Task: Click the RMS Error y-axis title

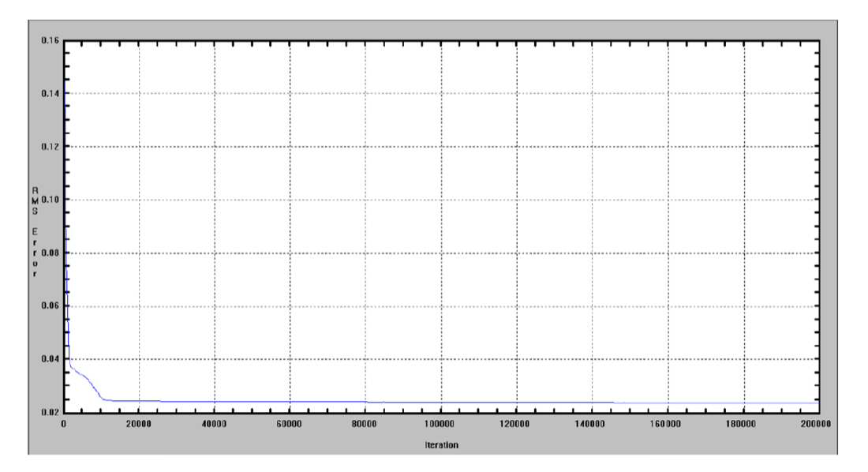Action: click(35, 232)
